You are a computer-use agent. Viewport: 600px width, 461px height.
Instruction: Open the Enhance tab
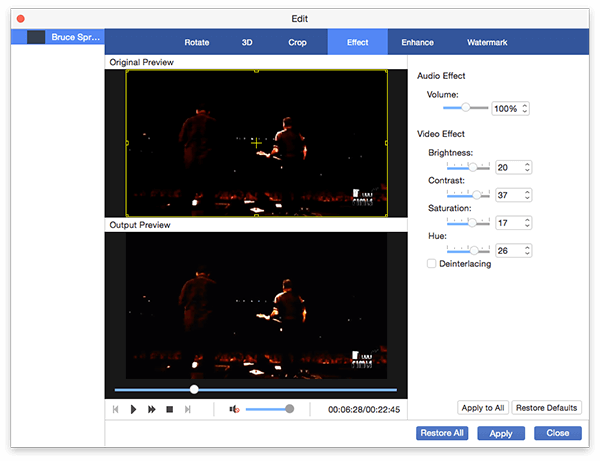click(x=417, y=42)
